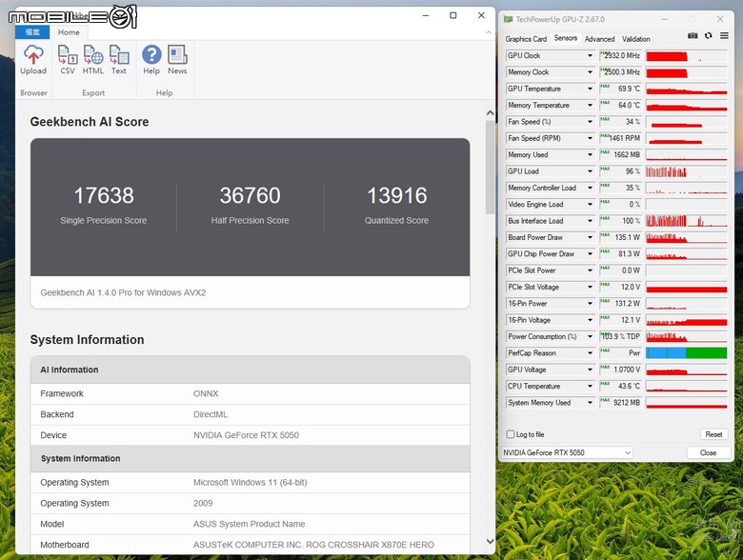Click the GPU-Z title bar app icon
This screenshot has height=560, width=743.
(x=508, y=19)
